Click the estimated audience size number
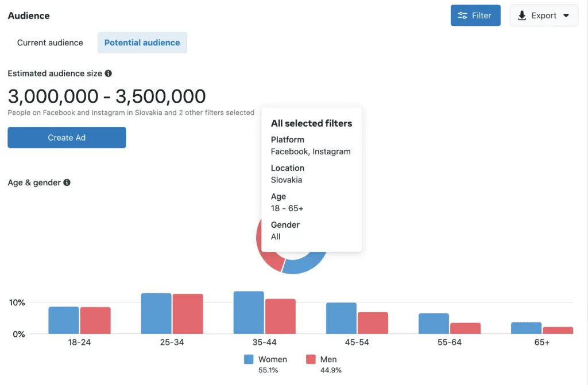This screenshot has height=385, width=588. coord(107,96)
